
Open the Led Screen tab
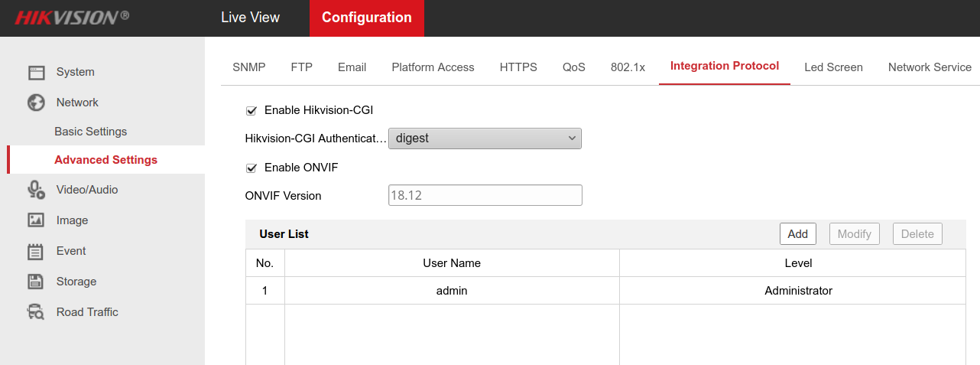[834, 67]
